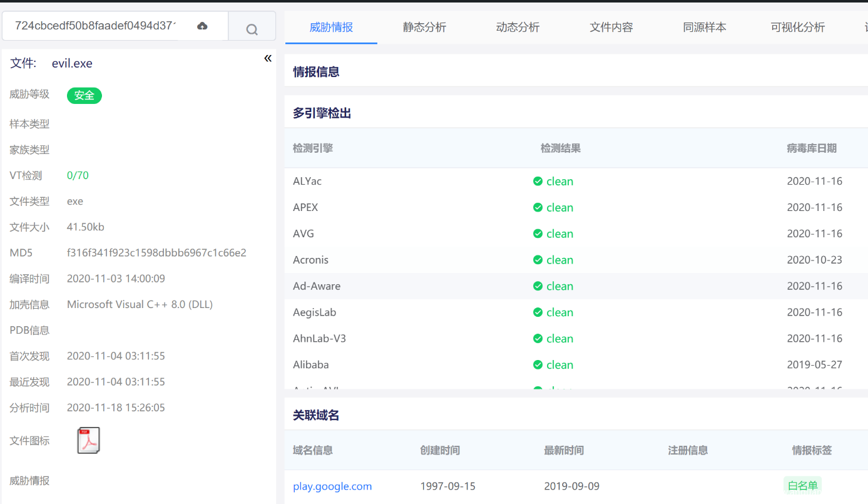Switch to the 静态分析 tab
Viewport: 868px width, 504px height.
tap(424, 28)
